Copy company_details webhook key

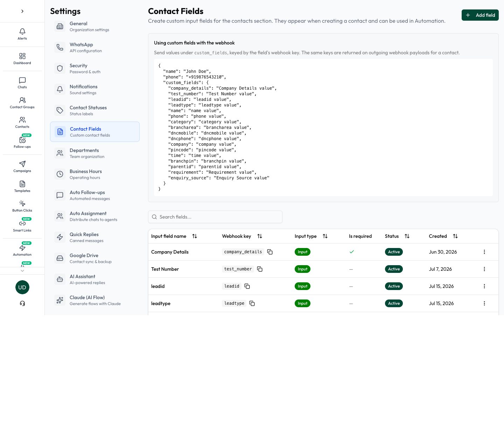(x=270, y=252)
